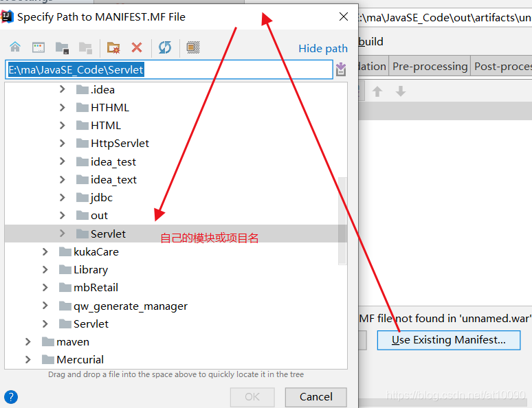Click the move up arrow in background window
532x408 pixels.
377,91
